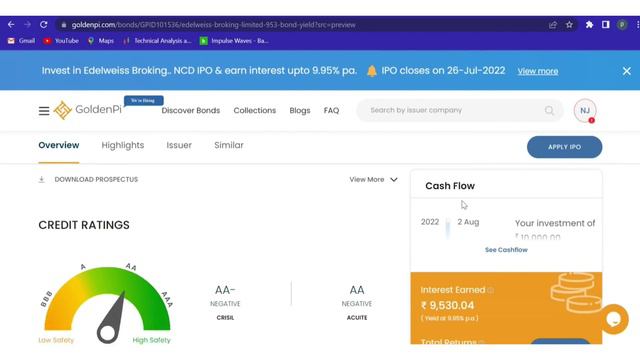
Task: Click the download prospectus arrow icon
Action: 42,180
